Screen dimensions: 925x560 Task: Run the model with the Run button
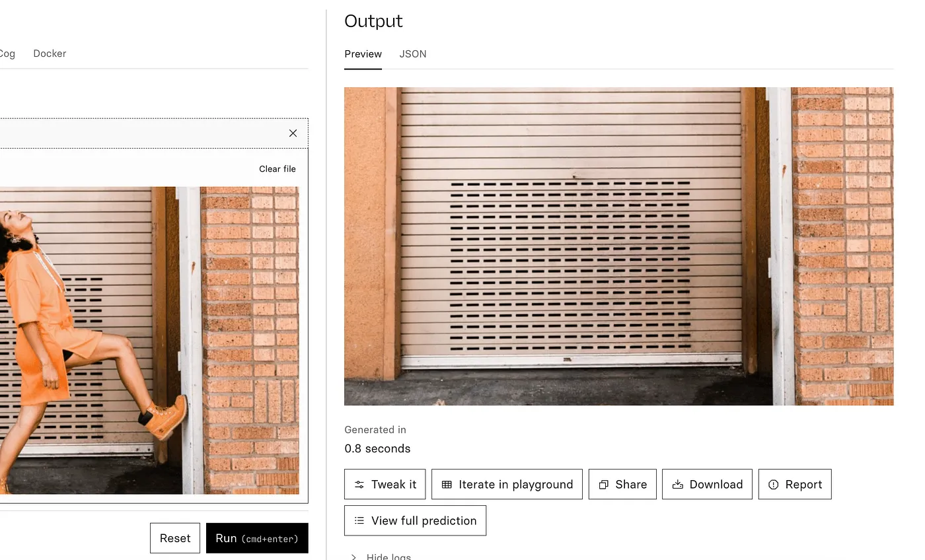click(257, 538)
